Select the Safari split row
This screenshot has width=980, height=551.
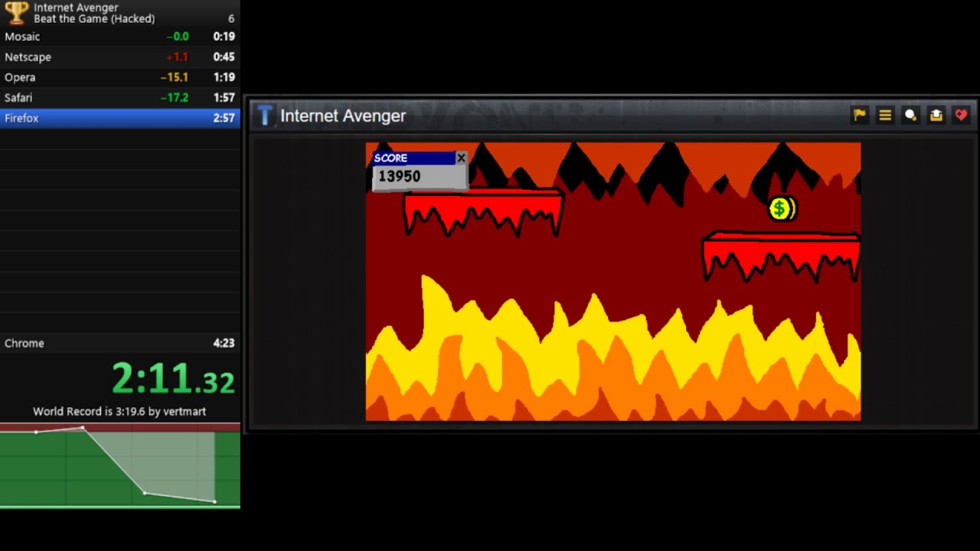(x=120, y=97)
